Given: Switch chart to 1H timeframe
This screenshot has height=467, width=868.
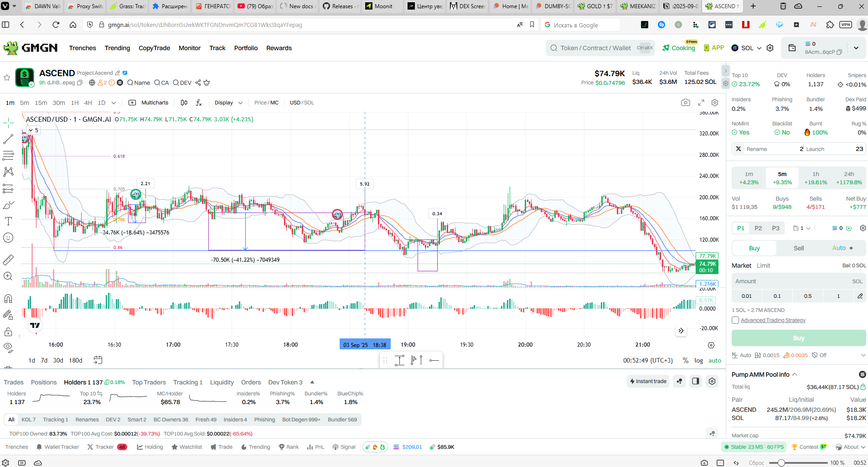Looking at the screenshot, I should pyautogui.click(x=75, y=103).
